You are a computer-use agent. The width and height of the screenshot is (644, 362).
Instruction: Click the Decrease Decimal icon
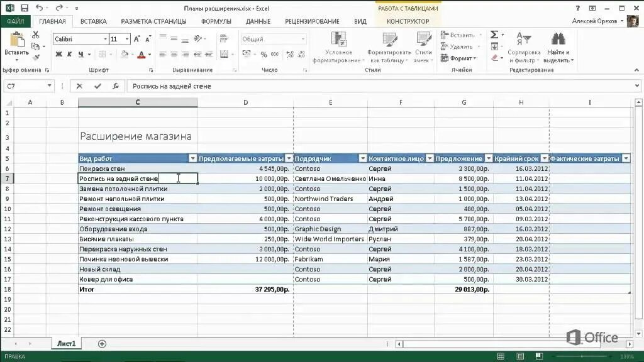[x=301, y=54]
